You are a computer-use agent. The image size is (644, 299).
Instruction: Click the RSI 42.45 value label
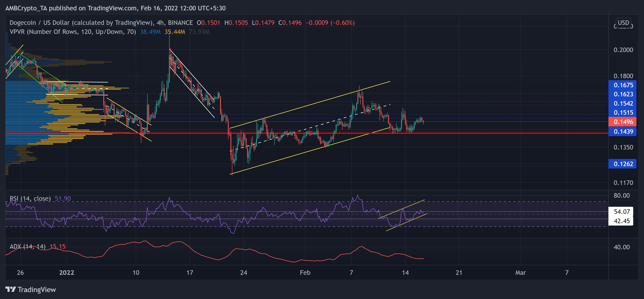621,221
